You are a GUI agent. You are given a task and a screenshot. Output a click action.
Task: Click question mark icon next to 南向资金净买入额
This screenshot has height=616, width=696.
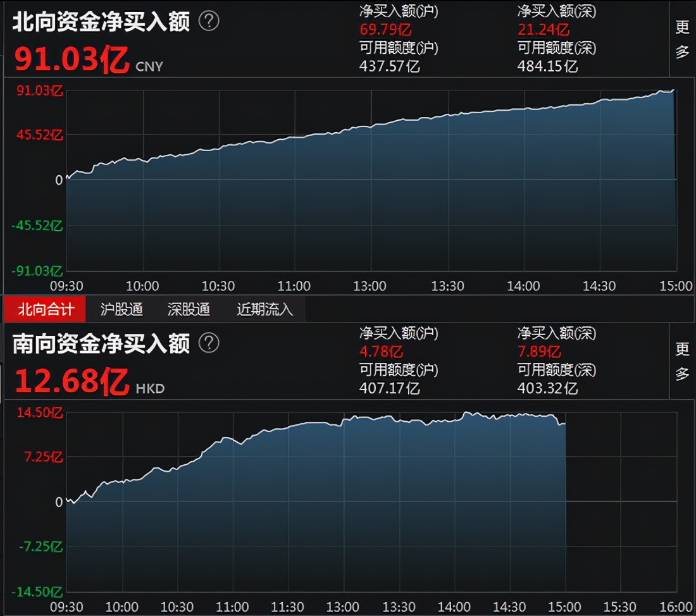click(209, 343)
